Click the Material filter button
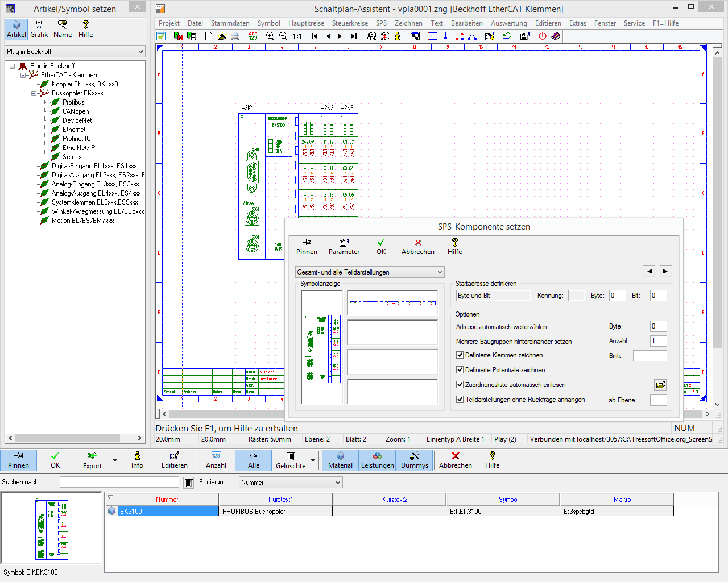This screenshot has width=728, height=582. (340, 460)
